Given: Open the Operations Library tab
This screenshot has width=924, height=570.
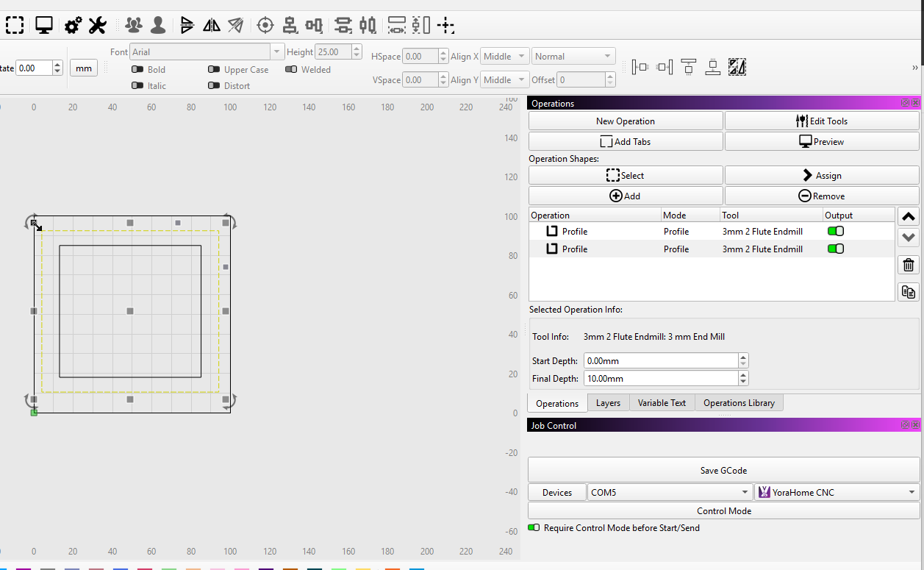Looking at the screenshot, I should click(739, 403).
